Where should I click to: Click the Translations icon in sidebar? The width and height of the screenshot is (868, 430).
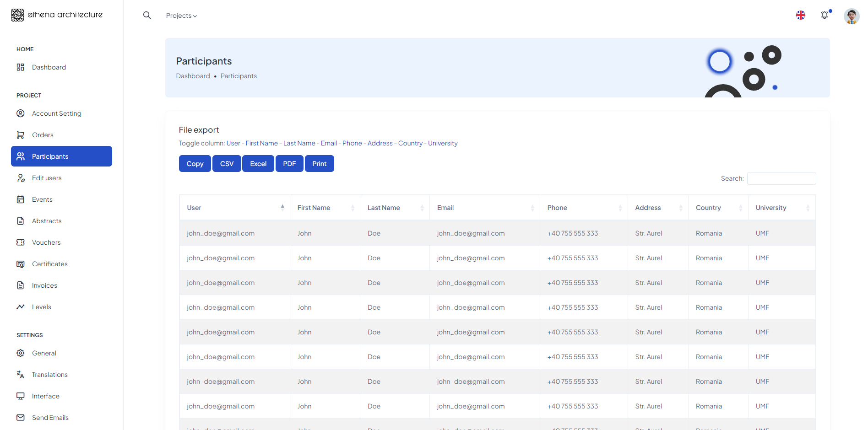coord(21,375)
